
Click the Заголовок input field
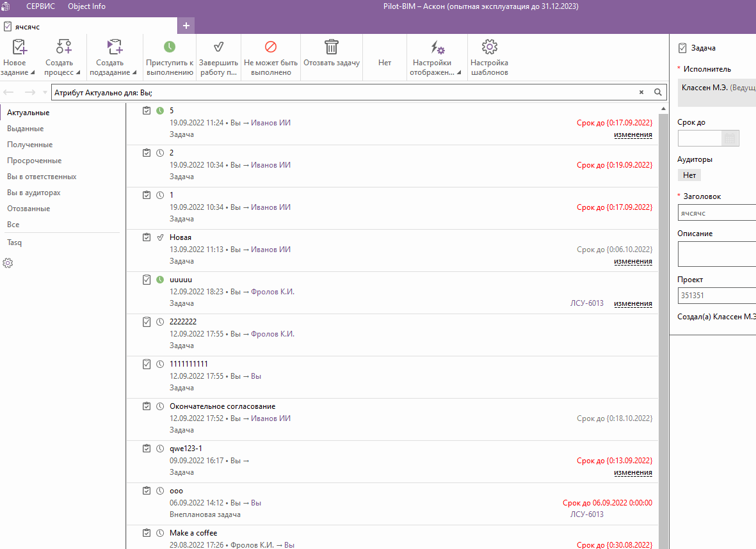tap(717, 213)
